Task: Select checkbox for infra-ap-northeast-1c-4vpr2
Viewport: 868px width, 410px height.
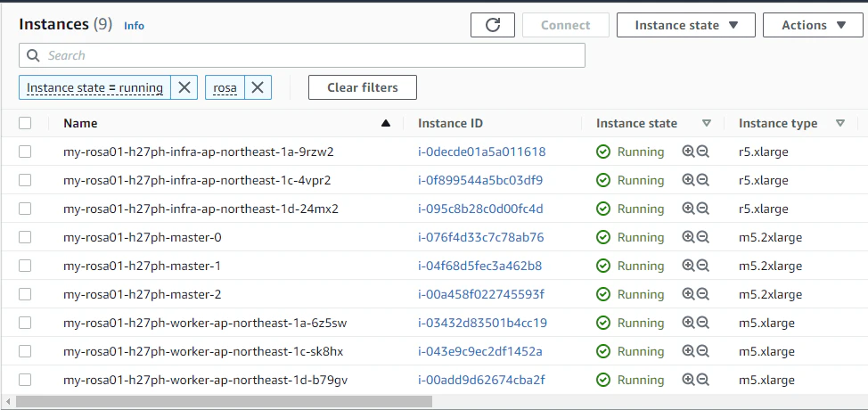Action: click(x=25, y=180)
